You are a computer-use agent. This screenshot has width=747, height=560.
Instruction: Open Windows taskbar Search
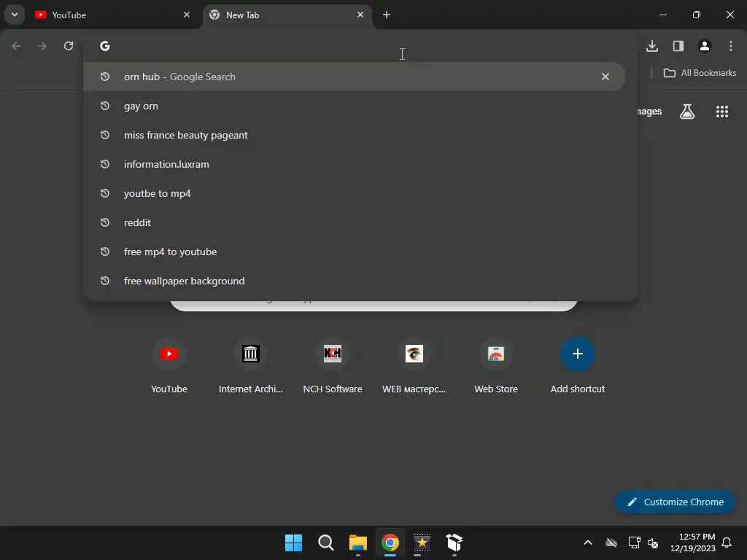click(x=326, y=542)
